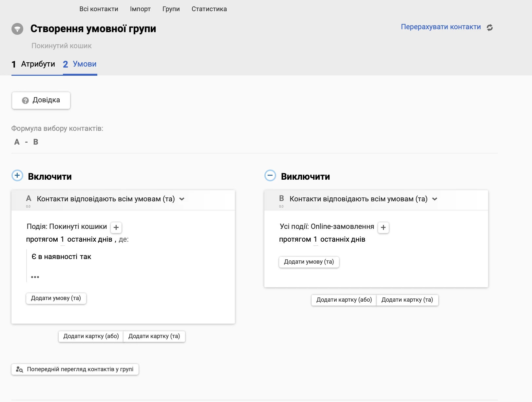Open Попередній перегляд контактів у групі
532x402 pixels.
click(75, 370)
